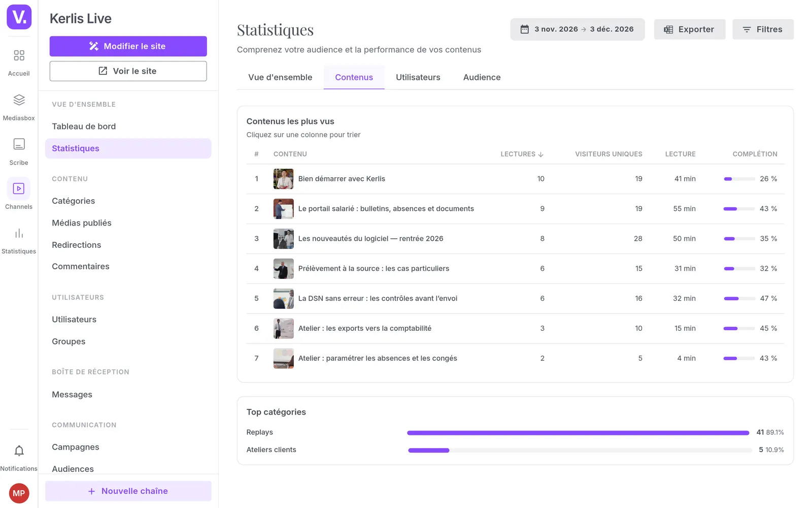Screen dimensions: 812x508
Task: Open Commentaires in sidebar
Action: coord(128,266)
